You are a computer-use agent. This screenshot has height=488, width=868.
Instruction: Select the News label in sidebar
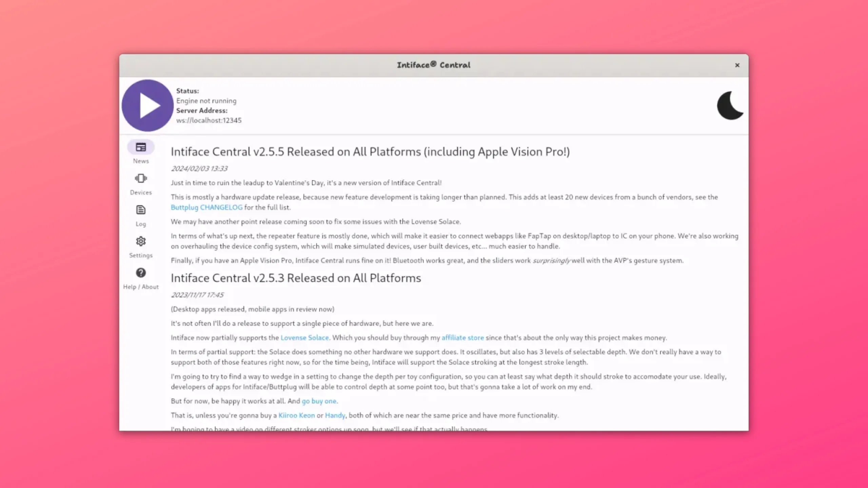pos(141,161)
